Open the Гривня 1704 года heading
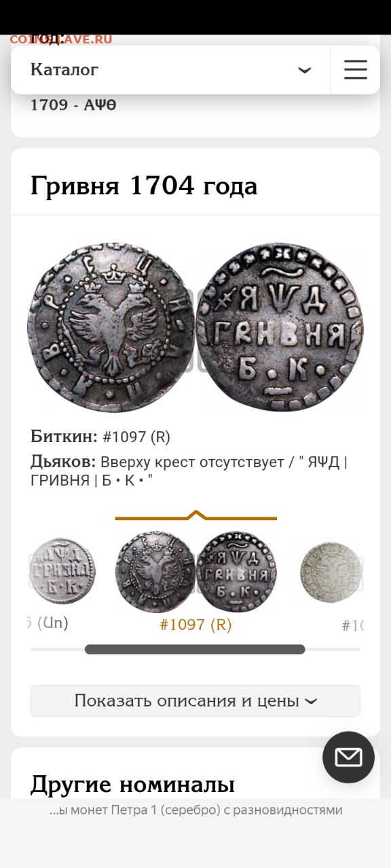Screen dimensions: 391x868 pos(144,185)
